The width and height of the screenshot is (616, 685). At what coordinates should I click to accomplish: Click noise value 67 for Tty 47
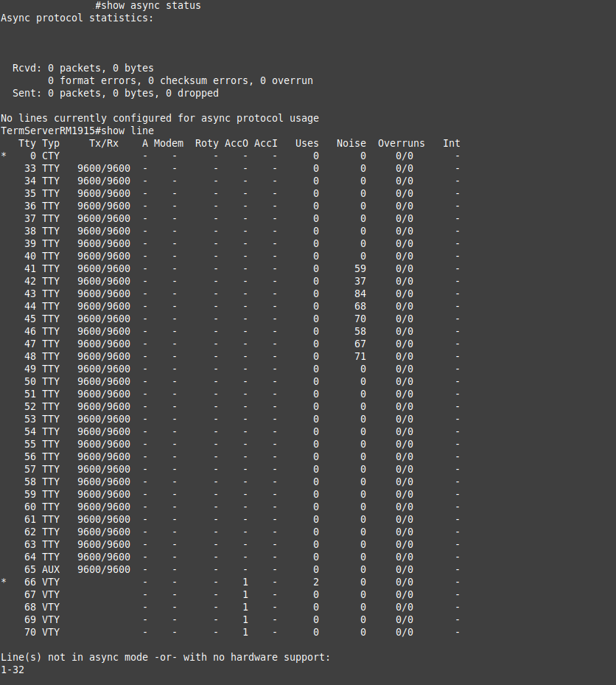tap(360, 344)
